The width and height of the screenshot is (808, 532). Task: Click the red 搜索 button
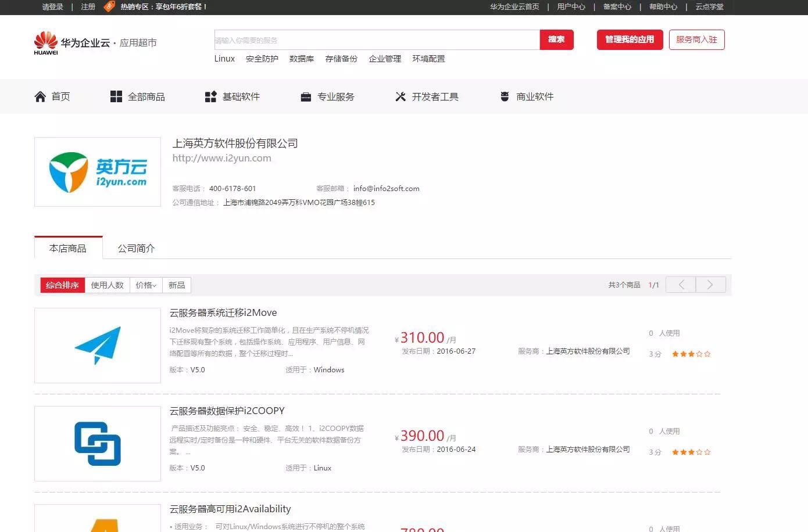point(556,39)
